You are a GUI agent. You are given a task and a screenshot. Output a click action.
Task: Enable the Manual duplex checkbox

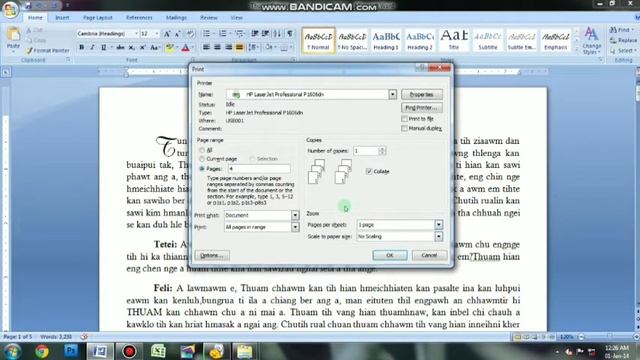tap(404, 128)
